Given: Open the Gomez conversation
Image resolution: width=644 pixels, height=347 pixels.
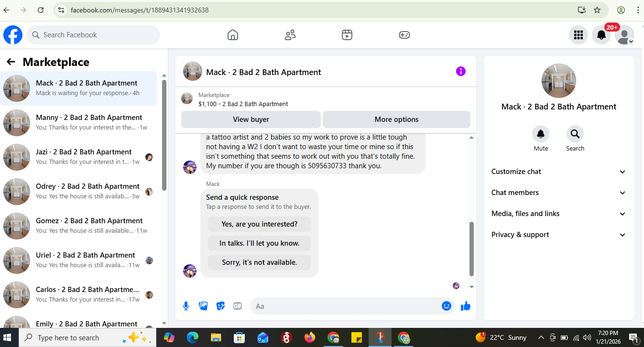Looking at the screenshot, I should pyautogui.click(x=78, y=226).
